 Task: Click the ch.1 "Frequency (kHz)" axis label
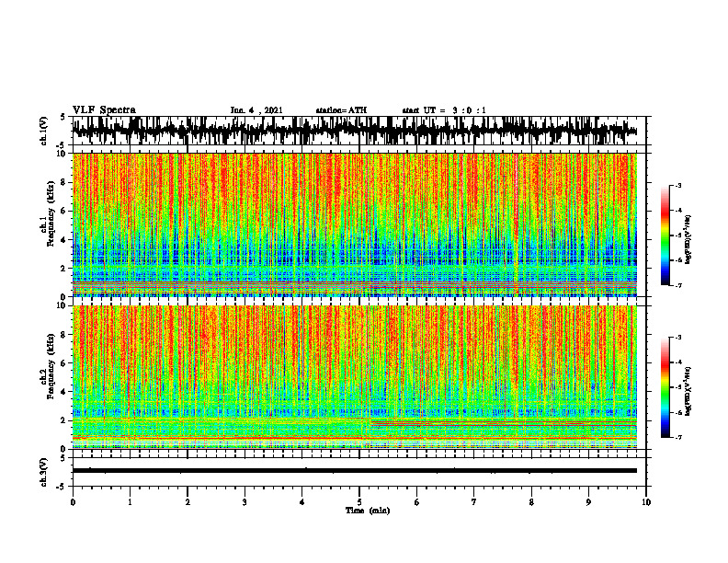51,214
